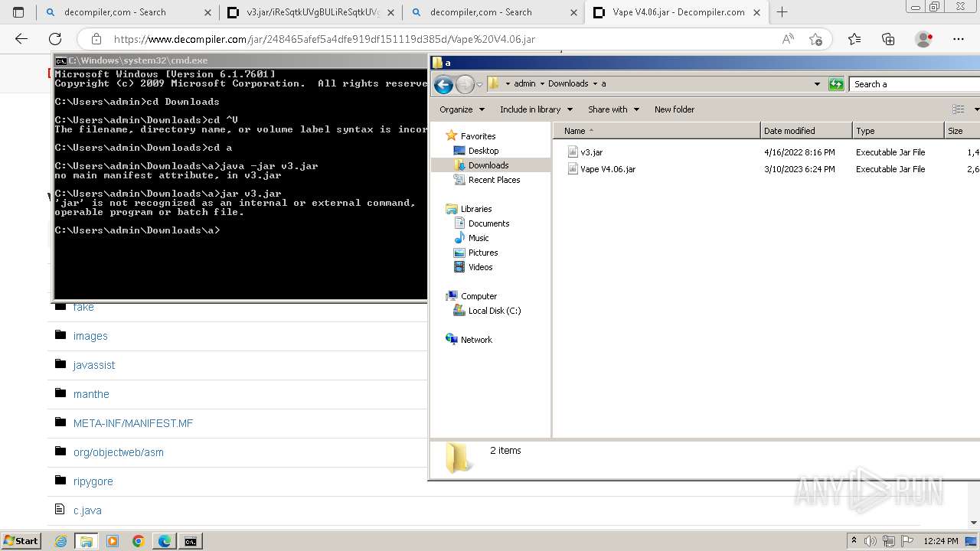Viewport: 980px width, 551px height.
Task: Click New folder button
Action: click(x=675, y=109)
